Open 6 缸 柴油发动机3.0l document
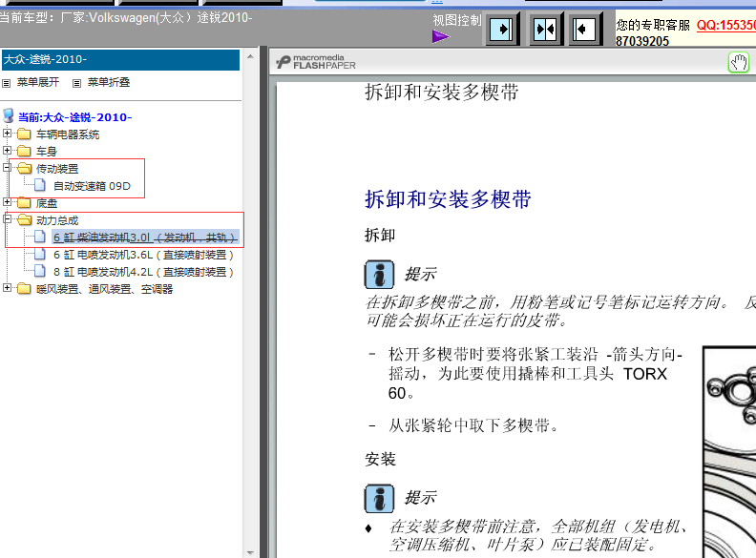The image size is (756, 558). coord(145,238)
